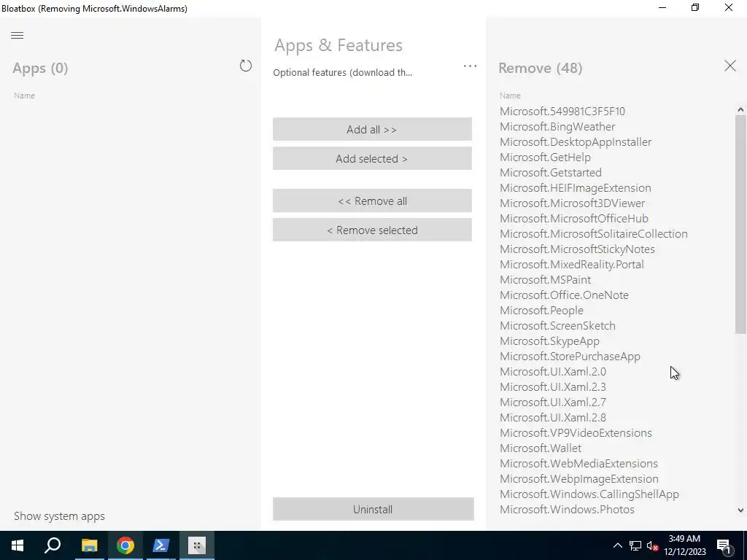747x560 pixels.
Task: Click the < Remove selected button
Action: coord(372,230)
